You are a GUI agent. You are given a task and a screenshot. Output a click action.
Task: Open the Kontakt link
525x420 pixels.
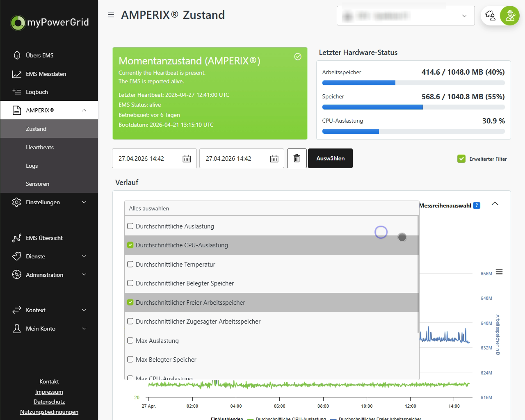(49, 381)
